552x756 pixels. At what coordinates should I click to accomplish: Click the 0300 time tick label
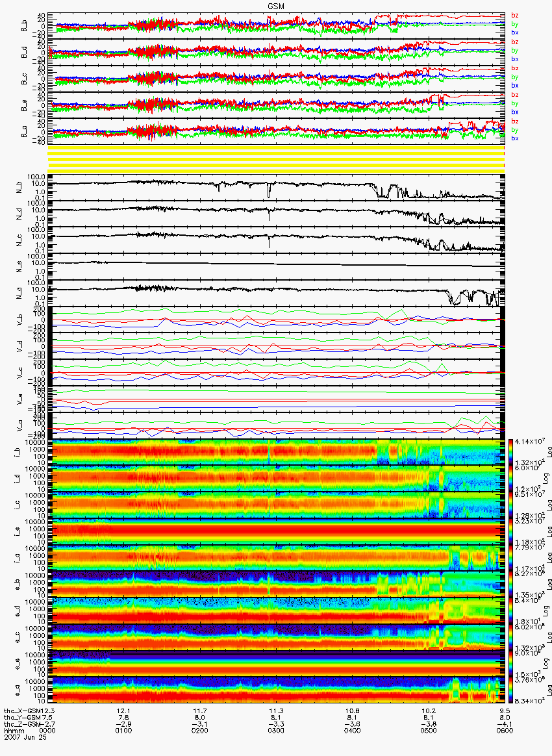(x=276, y=731)
